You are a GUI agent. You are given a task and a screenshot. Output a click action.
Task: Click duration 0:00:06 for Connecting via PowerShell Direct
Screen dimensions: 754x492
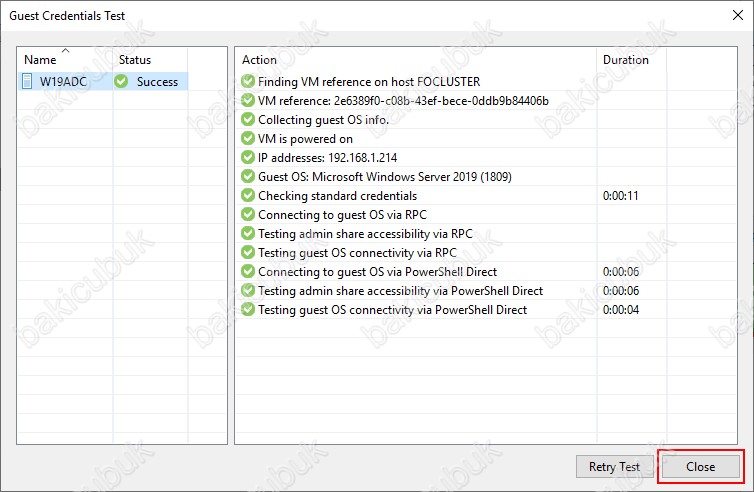click(621, 272)
